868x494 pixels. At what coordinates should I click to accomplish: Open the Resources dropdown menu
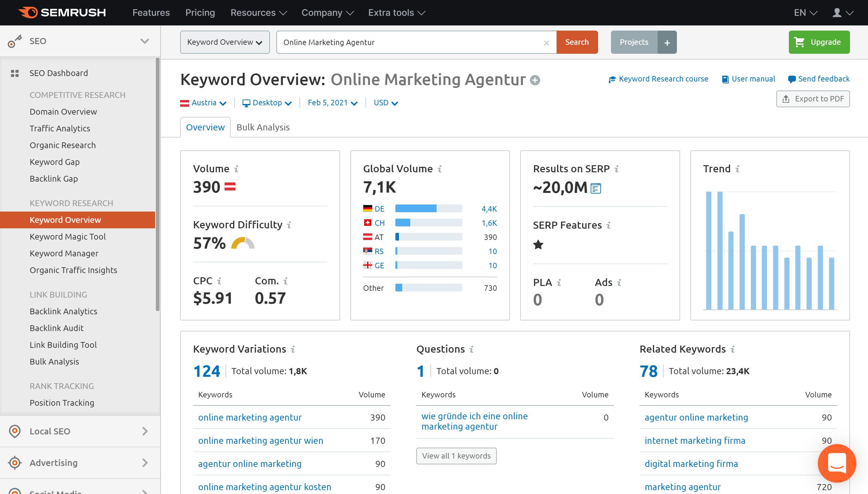259,13
